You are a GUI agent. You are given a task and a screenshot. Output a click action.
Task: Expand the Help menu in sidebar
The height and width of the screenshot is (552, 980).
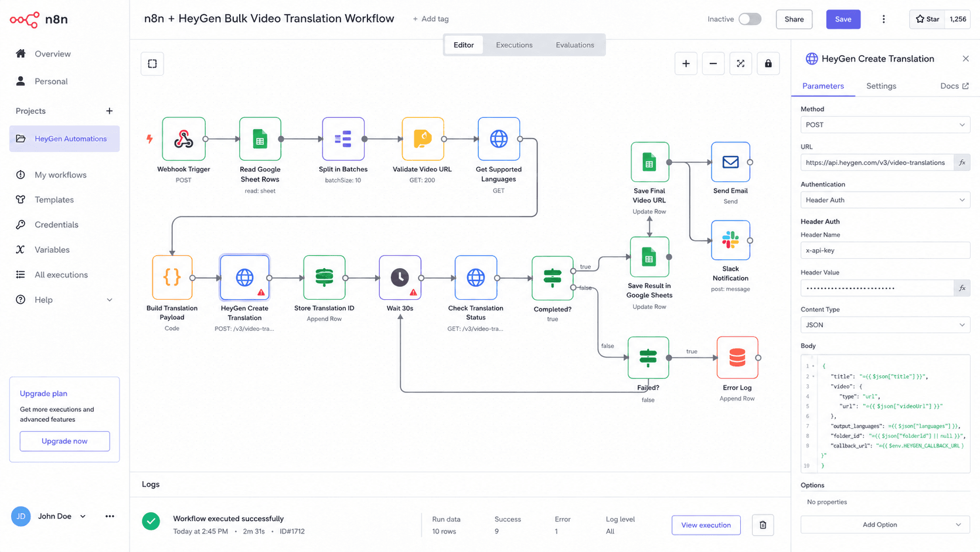pyautogui.click(x=110, y=300)
